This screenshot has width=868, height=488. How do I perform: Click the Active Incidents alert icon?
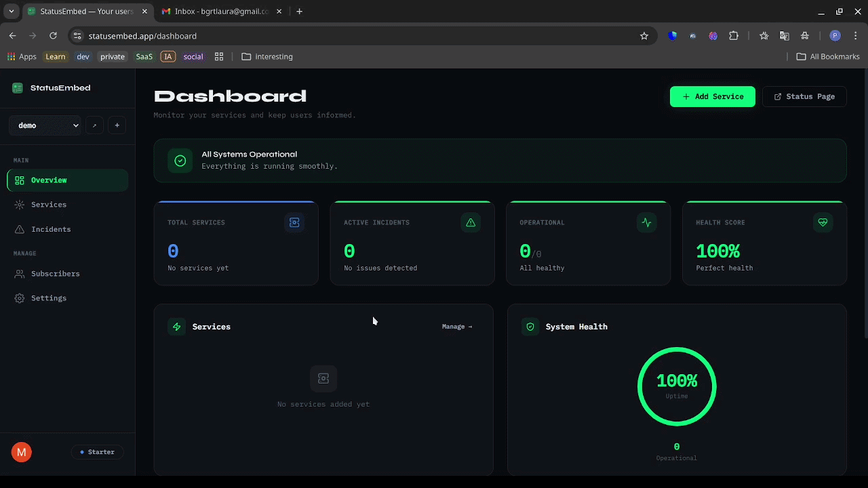click(x=471, y=222)
